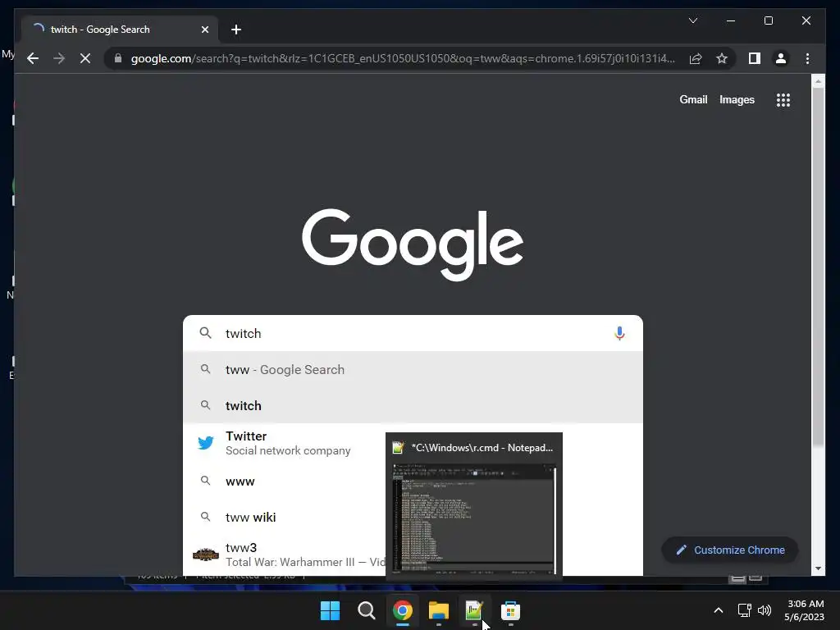
Task: Click the network tray icon
Action: point(744,610)
